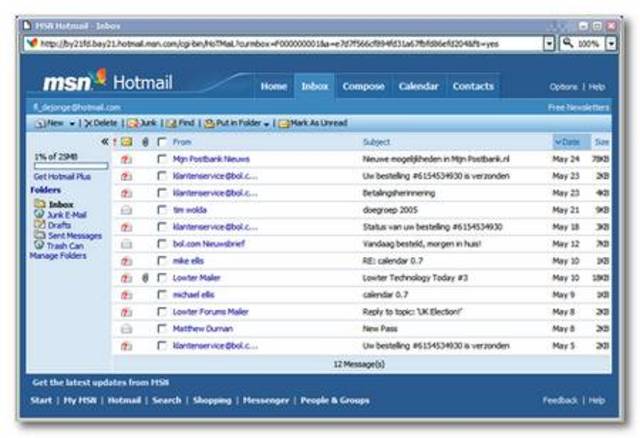Click the Delete toolbar button
This screenshot has width=640, height=438.
100,123
